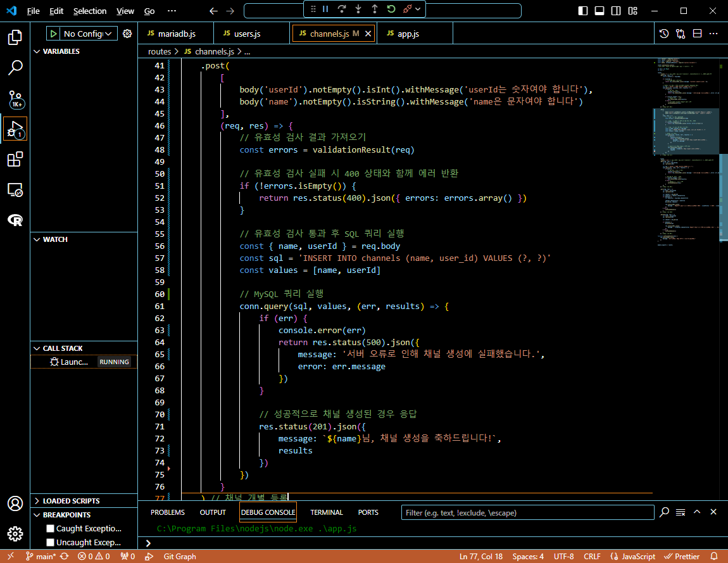Enable Uncaught Exceptions breakpoint
Viewport: 728px width, 563px height.
(51, 542)
